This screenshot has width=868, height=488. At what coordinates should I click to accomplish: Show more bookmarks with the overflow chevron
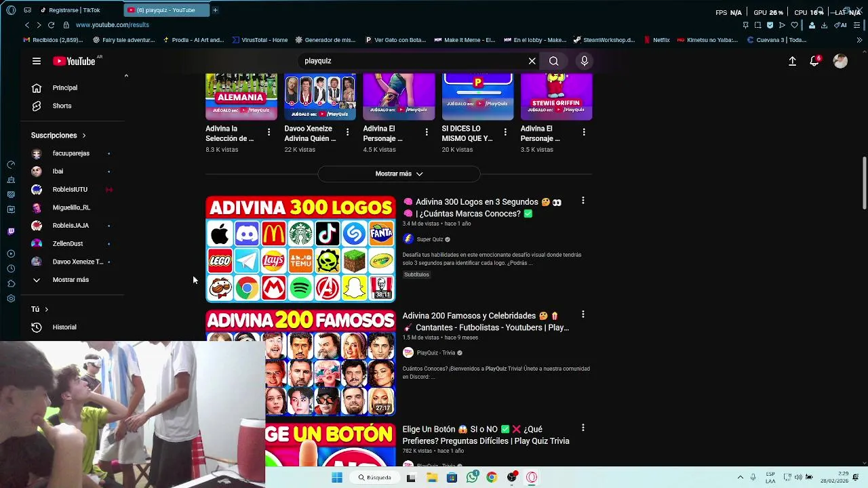tap(860, 40)
